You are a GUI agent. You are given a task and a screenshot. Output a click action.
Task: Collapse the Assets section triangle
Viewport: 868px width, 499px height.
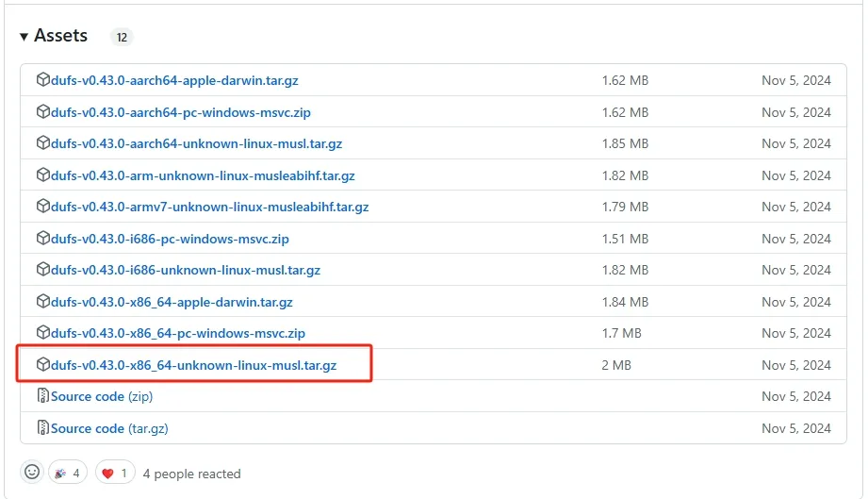25,37
